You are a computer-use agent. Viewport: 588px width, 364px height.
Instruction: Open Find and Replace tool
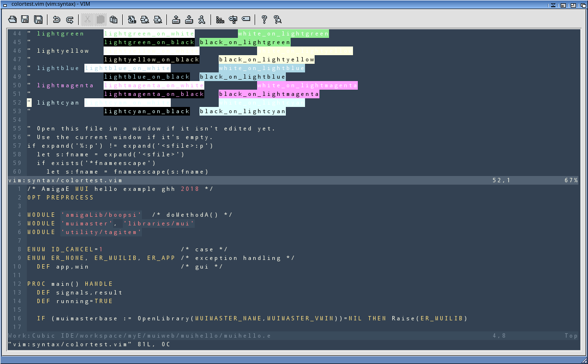coord(132,20)
